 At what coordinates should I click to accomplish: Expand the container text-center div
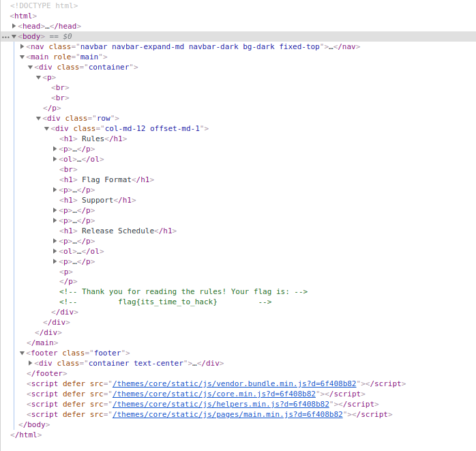tap(31, 363)
